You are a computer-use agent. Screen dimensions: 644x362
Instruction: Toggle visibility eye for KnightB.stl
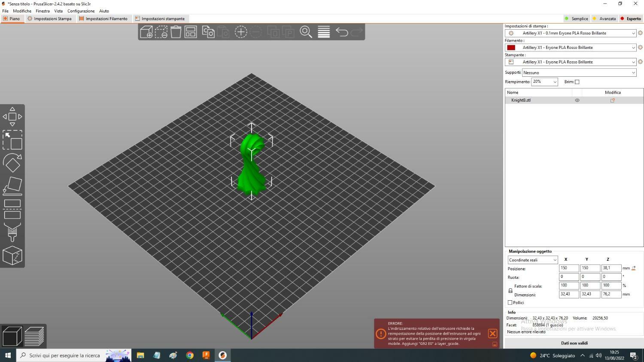coord(577,100)
